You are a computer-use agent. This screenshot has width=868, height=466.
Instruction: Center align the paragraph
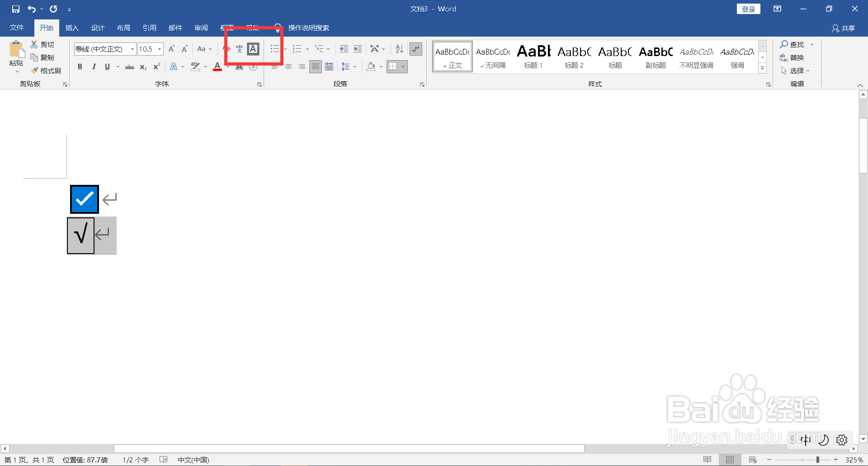point(288,67)
